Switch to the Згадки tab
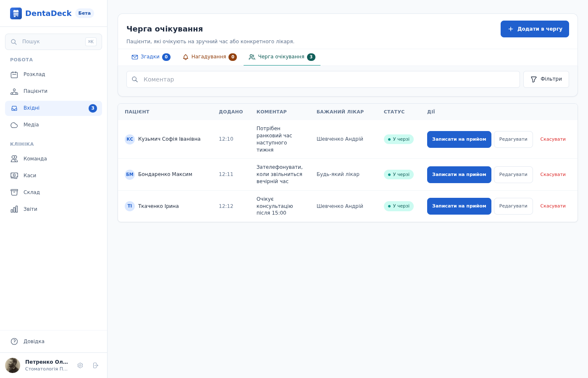Image resolution: width=588 pixels, height=378 pixels. coord(151,57)
